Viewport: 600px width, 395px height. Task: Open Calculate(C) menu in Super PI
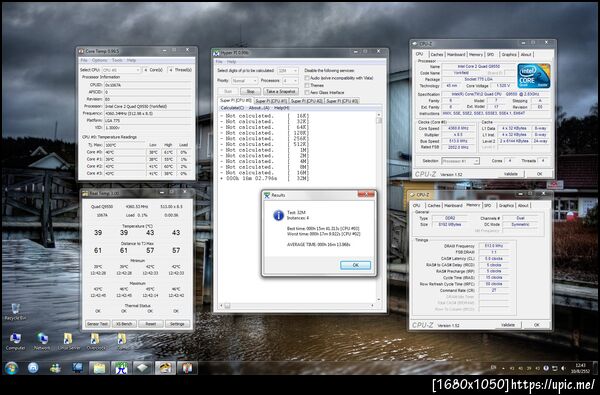(232, 108)
